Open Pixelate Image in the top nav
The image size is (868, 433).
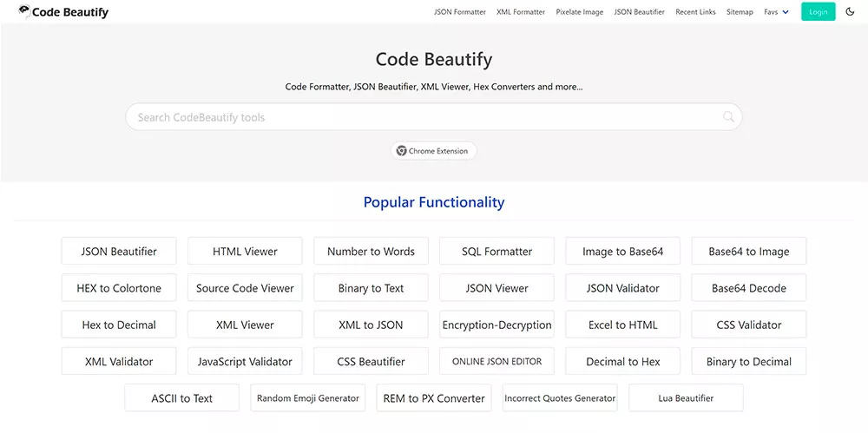(x=580, y=11)
